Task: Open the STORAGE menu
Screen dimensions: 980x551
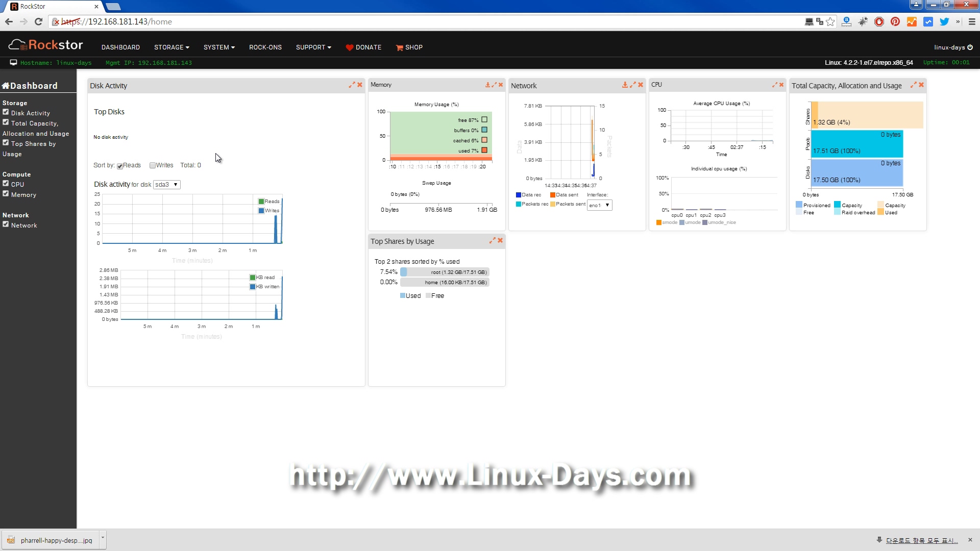Action: click(171, 47)
